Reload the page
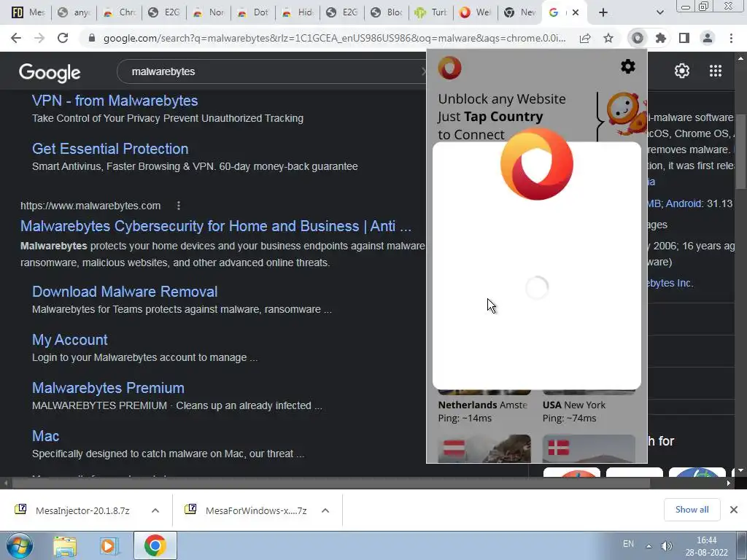 (x=63, y=38)
